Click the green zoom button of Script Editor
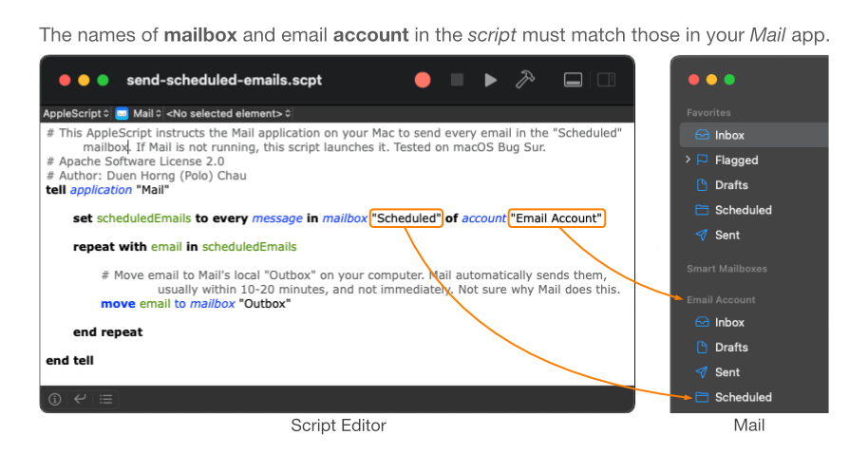 [103, 81]
